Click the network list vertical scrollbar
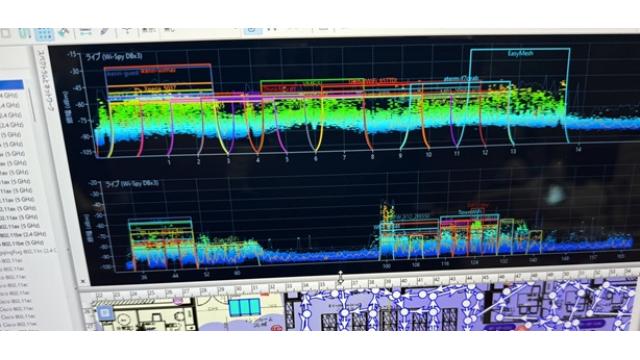The height and width of the screenshot is (360, 640). (x=33, y=104)
